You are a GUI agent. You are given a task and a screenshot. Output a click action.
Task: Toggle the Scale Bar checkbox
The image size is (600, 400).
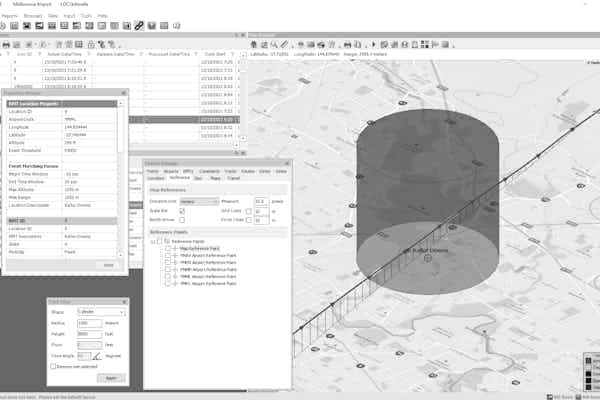click(182, 212)
